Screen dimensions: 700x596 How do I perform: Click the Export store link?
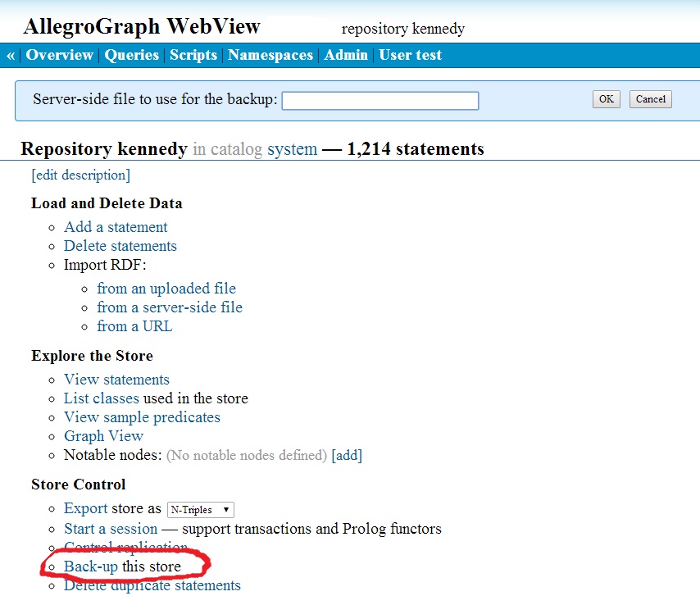coord(86,508)
